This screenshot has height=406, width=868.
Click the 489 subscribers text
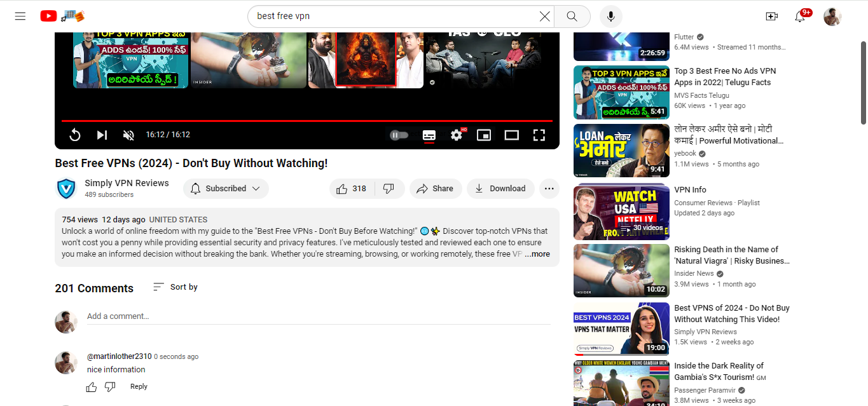pos(109,195)
